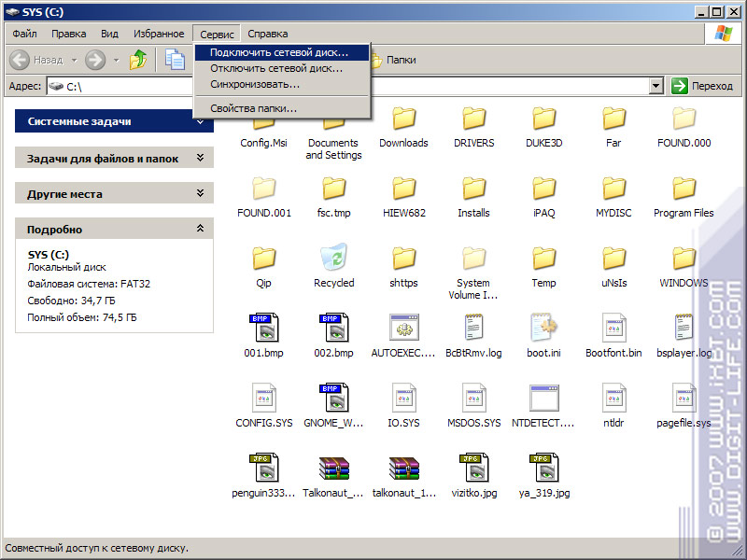This screenshot has width=747, height=560.
Task: Select the penguin333 JPG file
Action: point(263,469)
